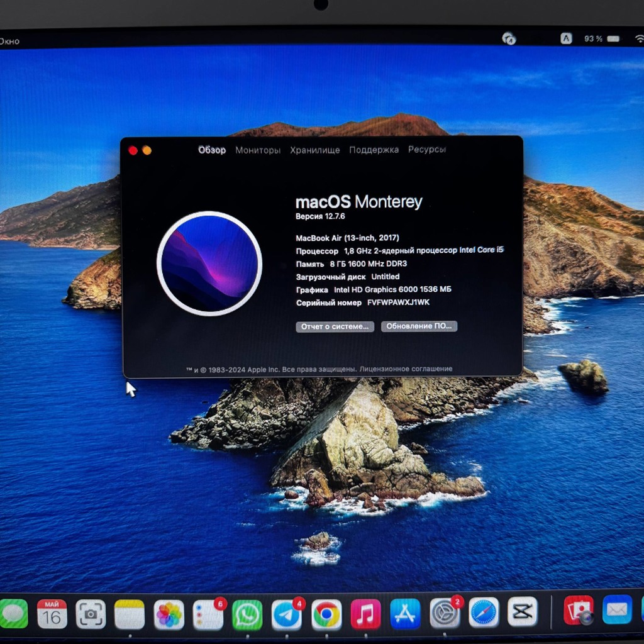The image size is (644, 644).
Task: Open the Поддержка tab
Action: click(374, 150)
